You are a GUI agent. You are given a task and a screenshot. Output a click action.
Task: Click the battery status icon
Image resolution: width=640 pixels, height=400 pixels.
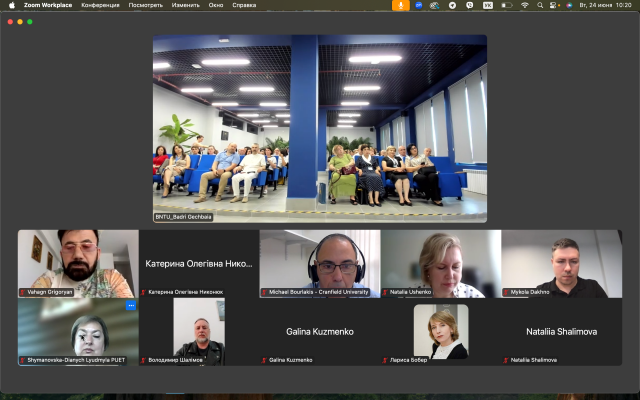tap(506, 5)
